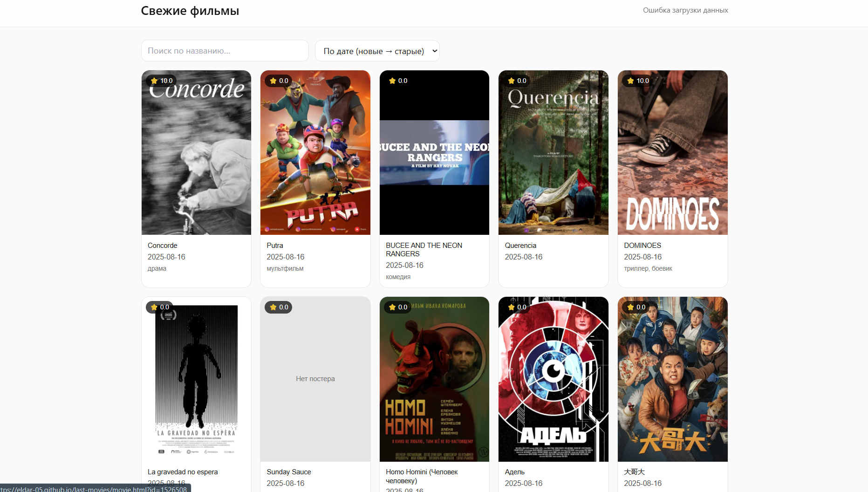This screenshot has height=492, width=868.
Task: Open the sort order dropdown
Action: coord(377,51)
